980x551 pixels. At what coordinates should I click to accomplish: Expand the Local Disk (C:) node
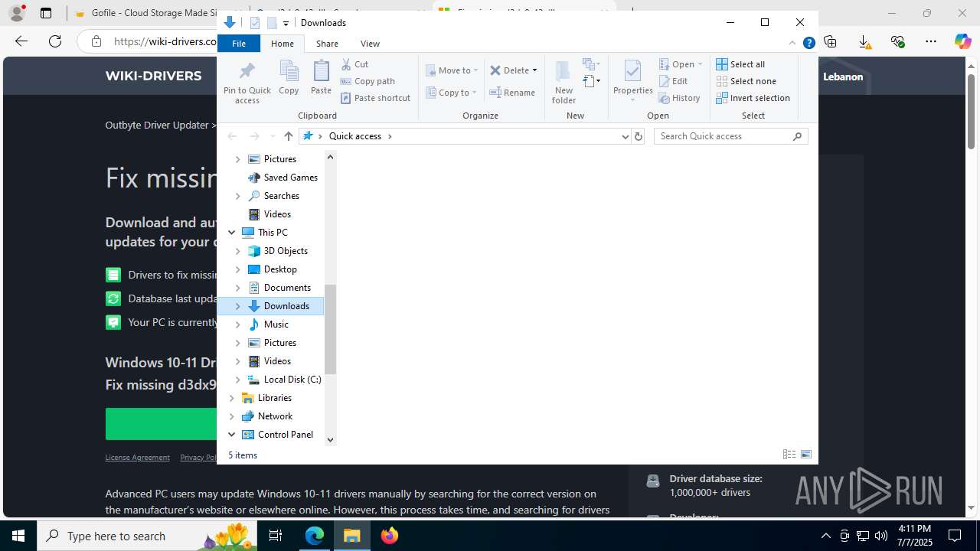pos(237,380)
